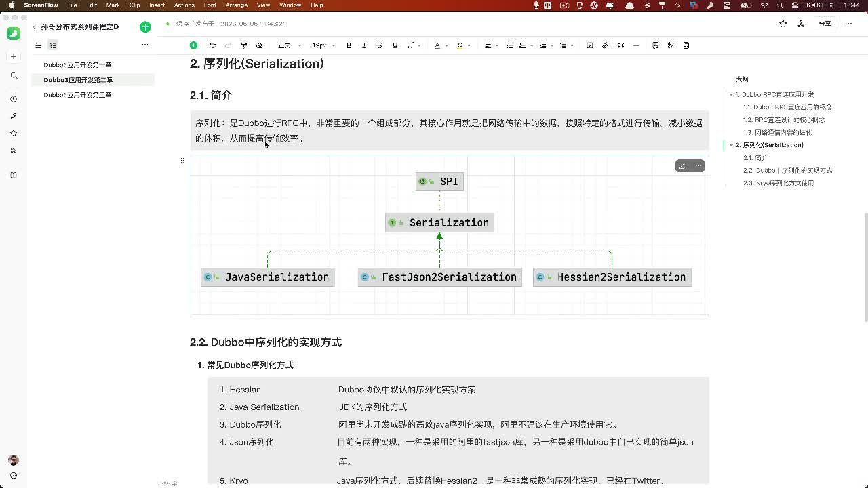Open find and replace in document

(x=655, y=45)
